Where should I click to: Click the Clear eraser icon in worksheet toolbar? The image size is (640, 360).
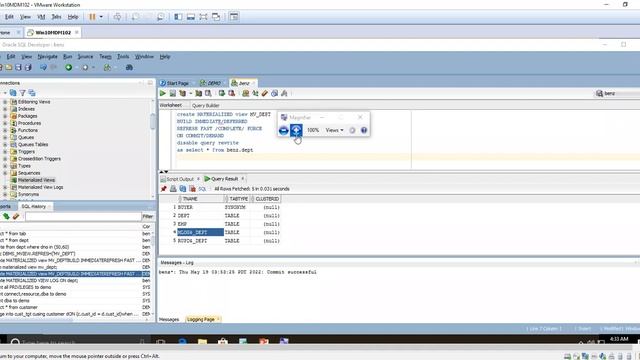(265, 93)
